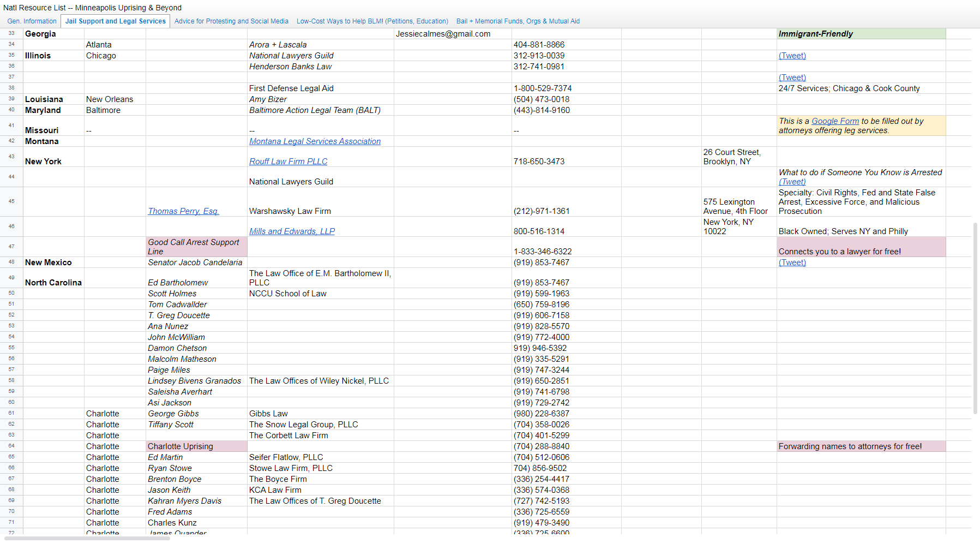
Task: Select the Missouri state cell
Action: 53,126
